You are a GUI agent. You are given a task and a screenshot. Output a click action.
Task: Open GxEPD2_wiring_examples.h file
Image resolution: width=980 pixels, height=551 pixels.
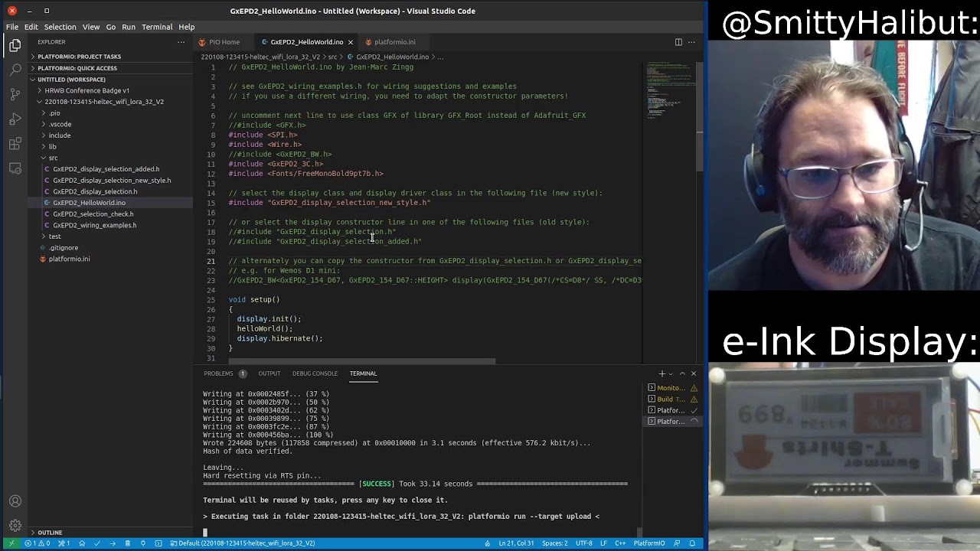click(95, 225)
